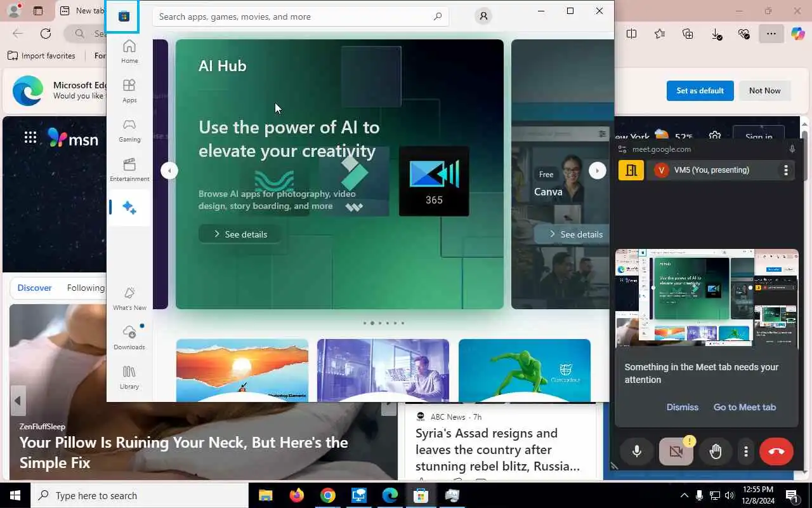Viewport: 812px width, 508px height.
Task: Select the Discover tab on MSN
Action: pyautogui.click(x=34, y=288)
